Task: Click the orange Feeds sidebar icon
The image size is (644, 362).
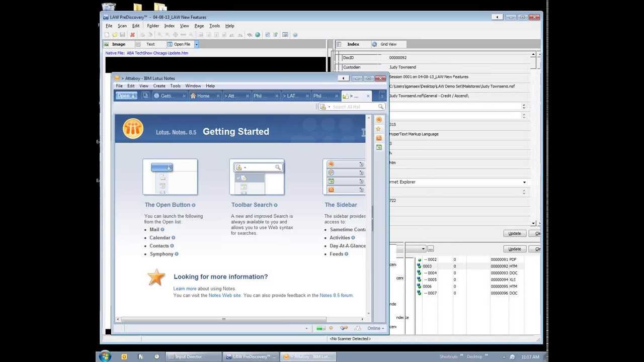Action: pos(378,138)
